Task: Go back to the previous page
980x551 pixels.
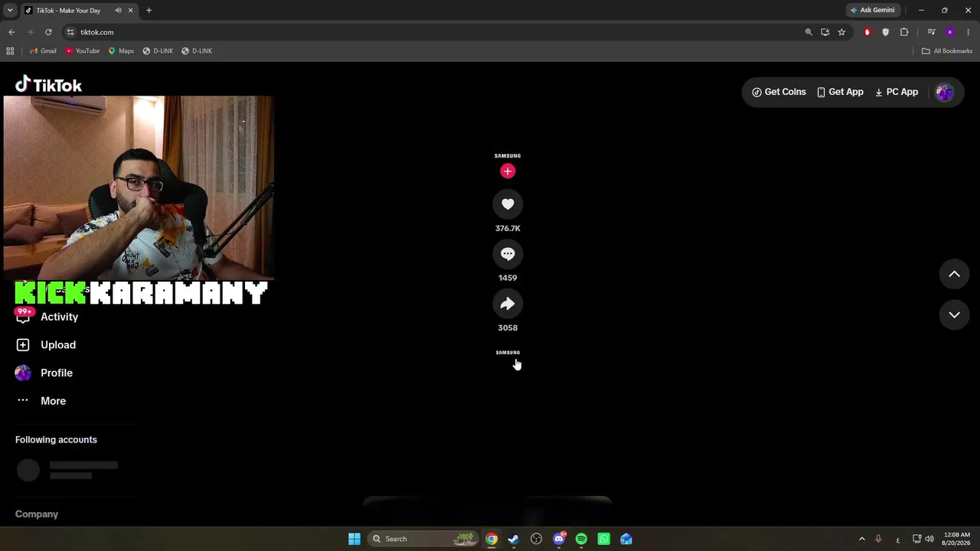Action: (x=11, y=32)
